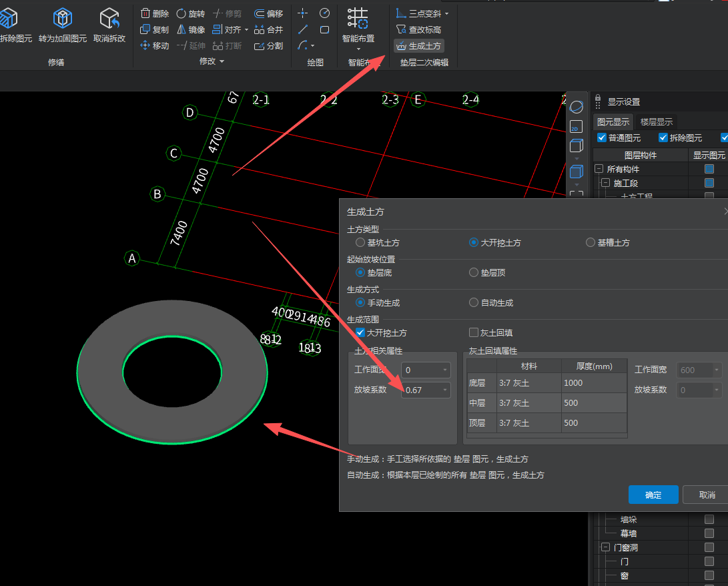Switch to the 图元显示 tab

coord(613,121)
